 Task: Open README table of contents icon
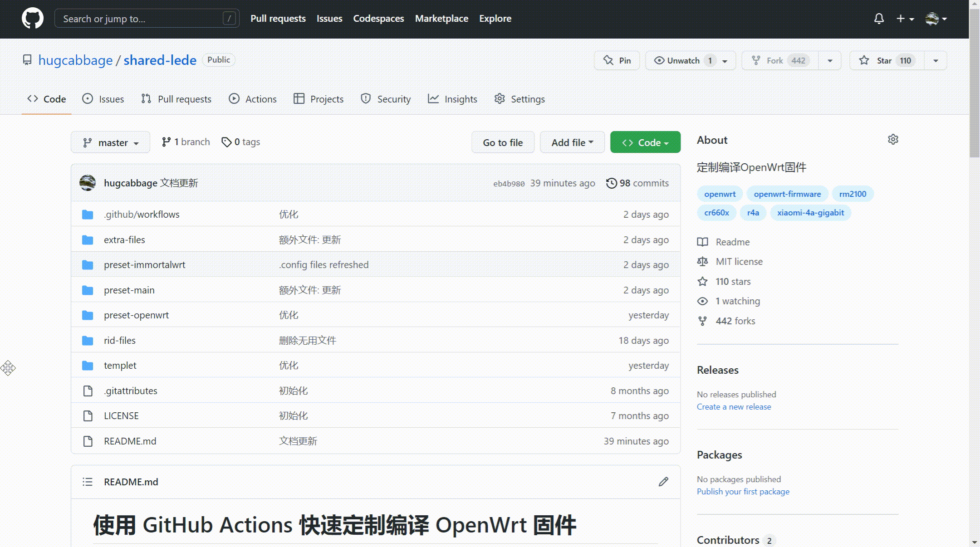click(88, 482)
